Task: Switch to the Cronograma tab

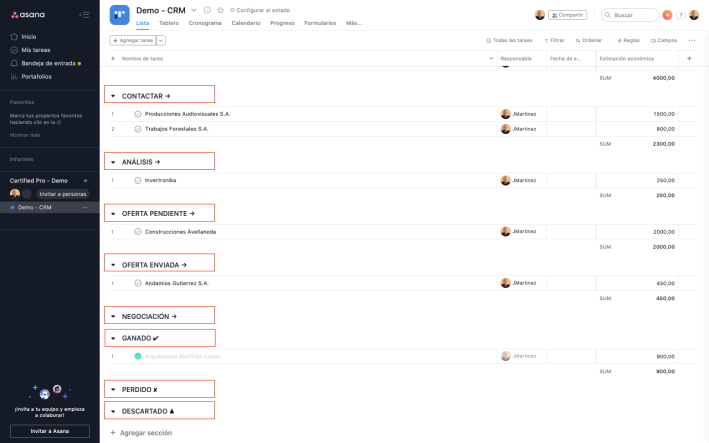Action: (205, 22)
